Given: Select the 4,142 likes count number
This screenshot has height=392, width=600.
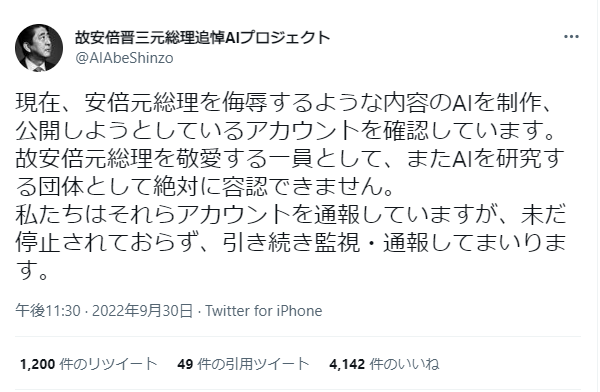Looking at the screenshot, I should [347, 364].
